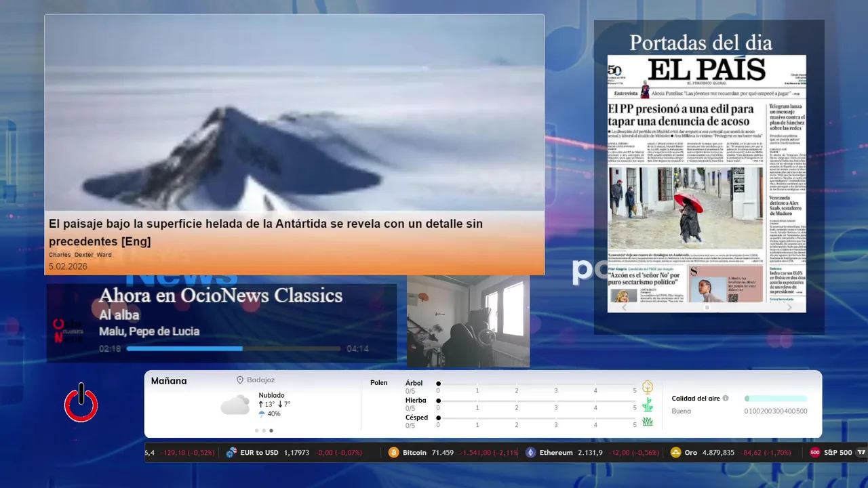Click the Ethereum logo icon
868x488 pixels.
coord(531,453)
